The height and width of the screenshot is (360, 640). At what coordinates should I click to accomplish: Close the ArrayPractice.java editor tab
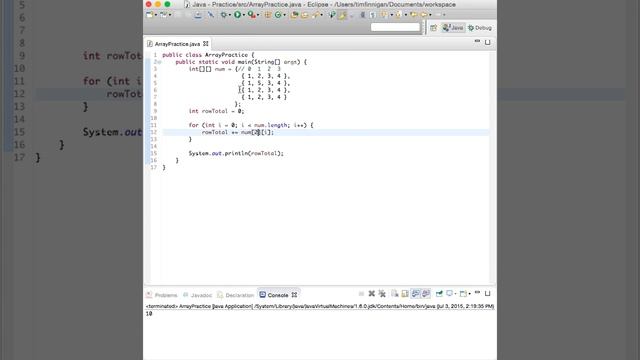pos(206,43)
